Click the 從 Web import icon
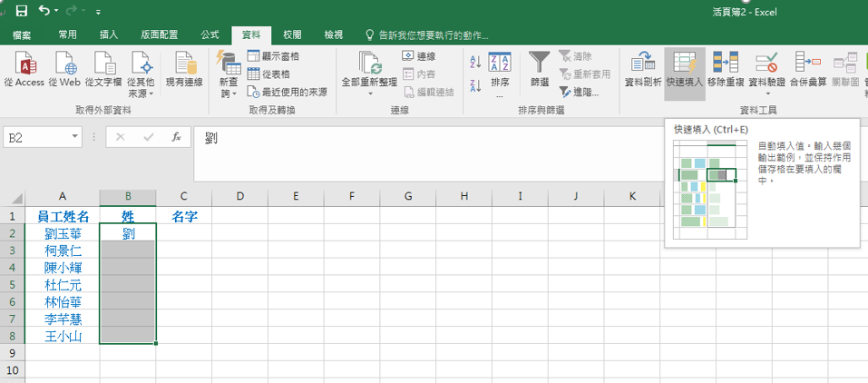Viewport: 868px width, 383px height. pyautogui.click(x=64, y=70)
